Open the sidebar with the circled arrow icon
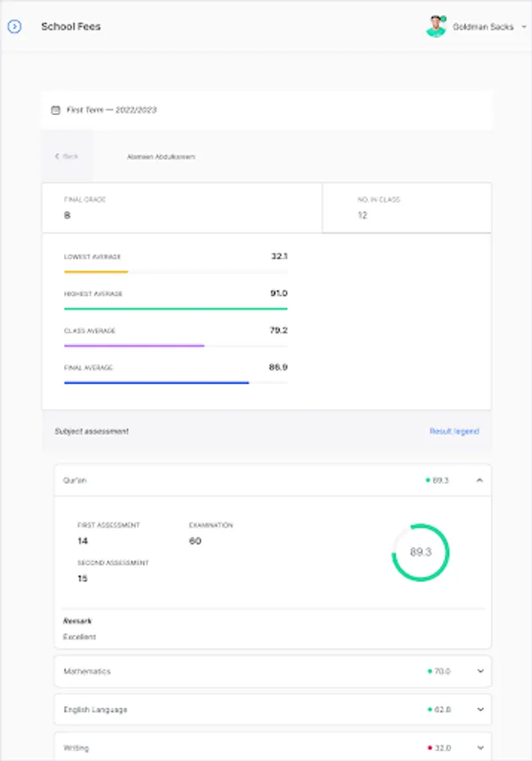The height and width of the screenshot is (761, 532). 14,26
